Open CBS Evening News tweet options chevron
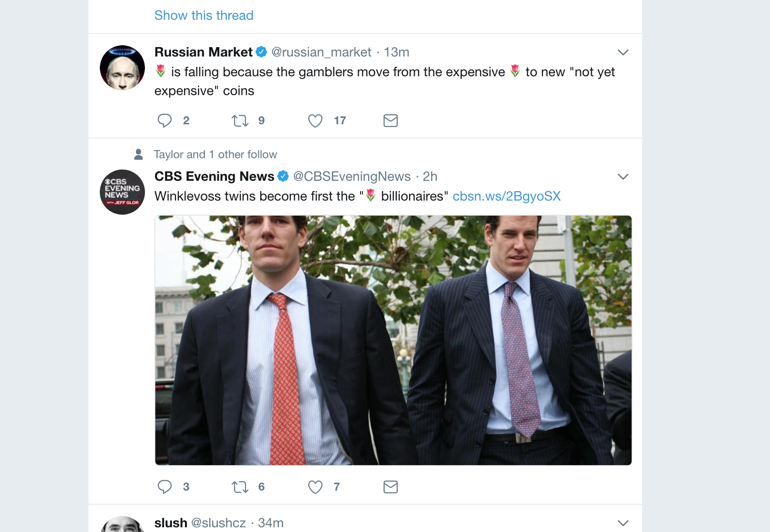The image size is (770, 532). 623,177
